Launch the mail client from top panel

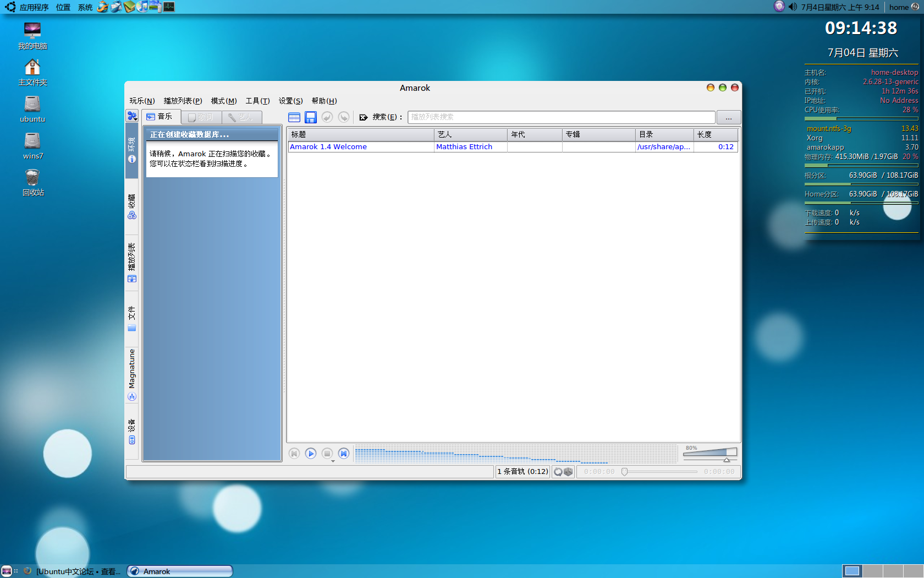pos(116,7)
